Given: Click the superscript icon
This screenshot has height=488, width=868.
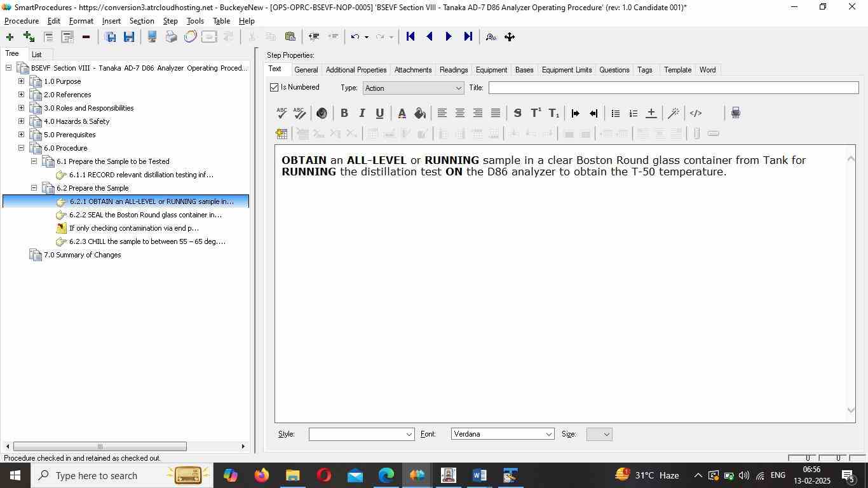Looking at the screenshot, I should click(536, 113).
